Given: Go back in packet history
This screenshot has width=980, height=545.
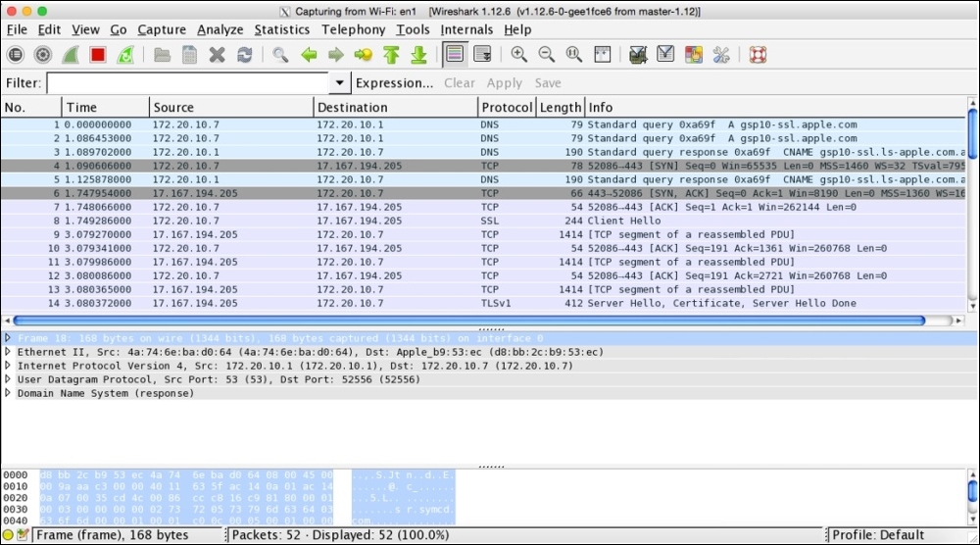Looking at the screenshot, I should click(309, 55).
